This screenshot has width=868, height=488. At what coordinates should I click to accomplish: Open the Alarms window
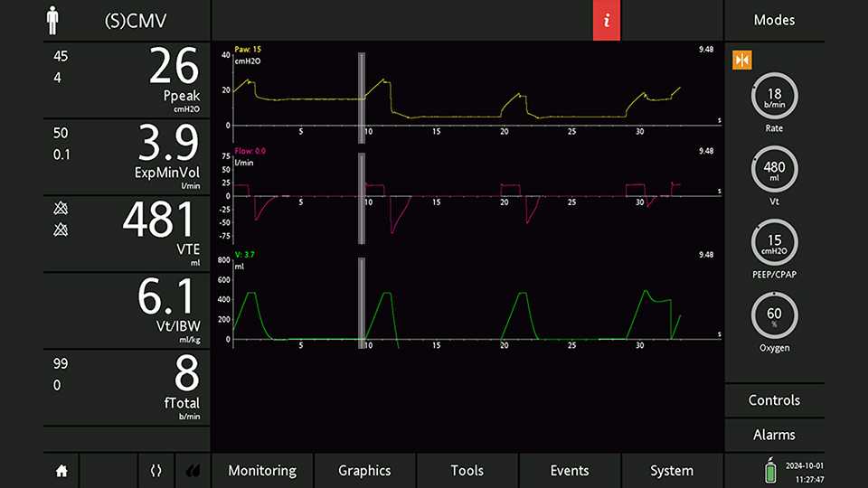click(x=774, y=435)
